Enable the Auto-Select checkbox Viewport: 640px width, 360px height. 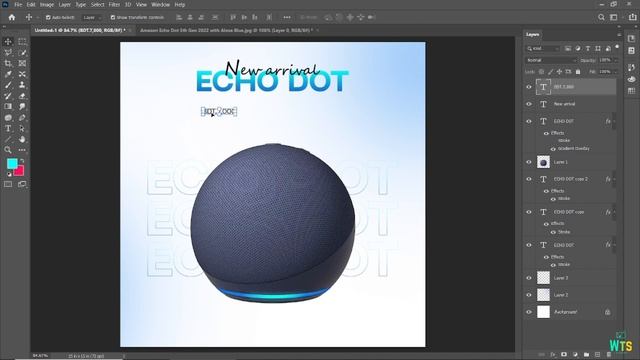coord(48,18)
